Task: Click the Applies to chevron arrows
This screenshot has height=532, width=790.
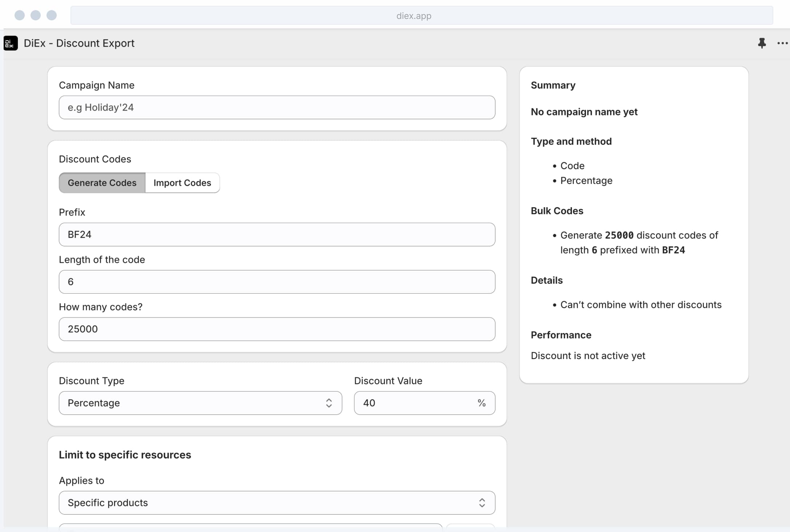Action: pyautogui.click(x=482, y=503)
